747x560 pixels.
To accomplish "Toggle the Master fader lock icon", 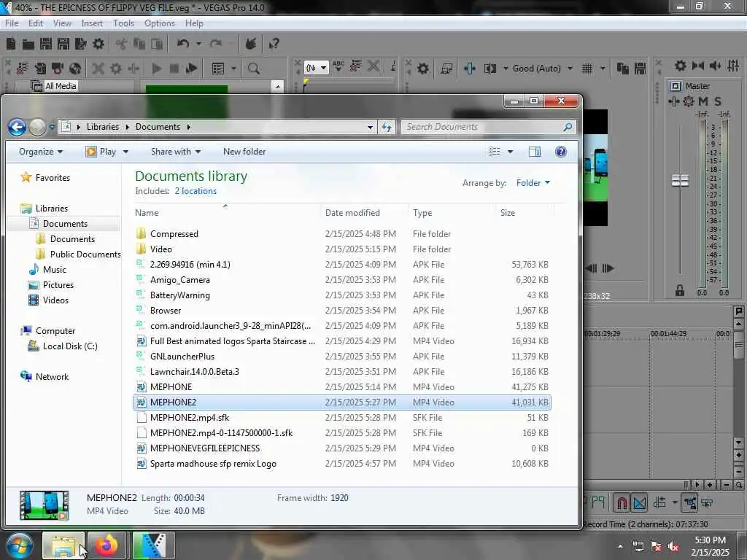I will click(680, 290).
